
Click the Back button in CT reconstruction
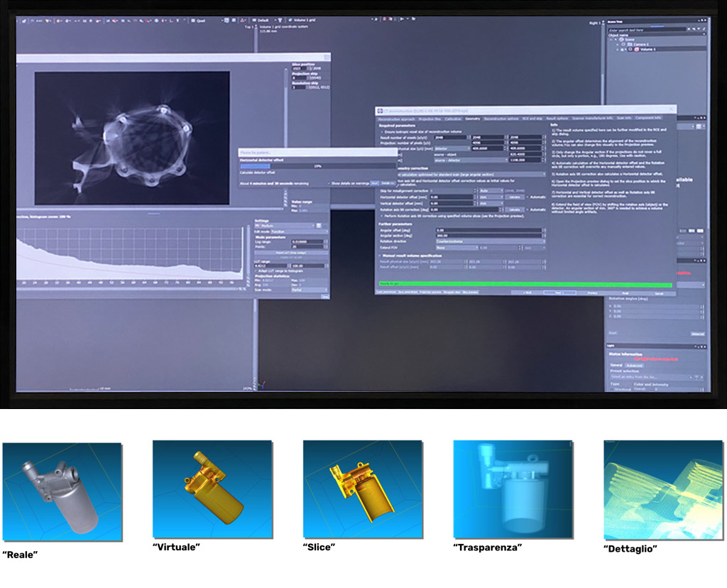528,293
